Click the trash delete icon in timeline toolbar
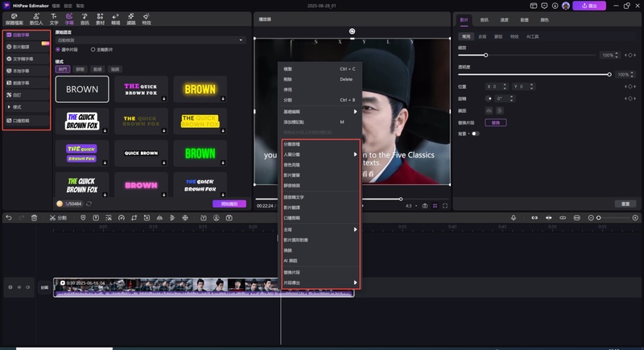 (34, 218)
